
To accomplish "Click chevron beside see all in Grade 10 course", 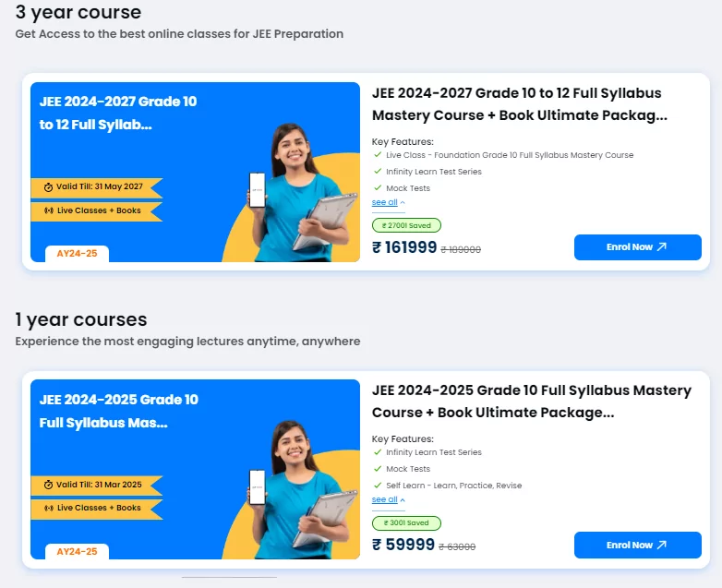I will tap(403, 500).
